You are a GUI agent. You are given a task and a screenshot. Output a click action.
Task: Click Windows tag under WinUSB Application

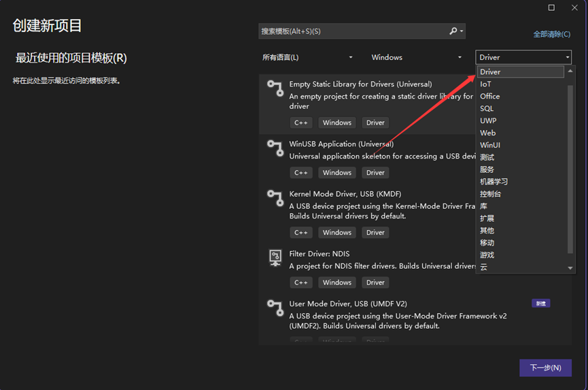(337, 173)
